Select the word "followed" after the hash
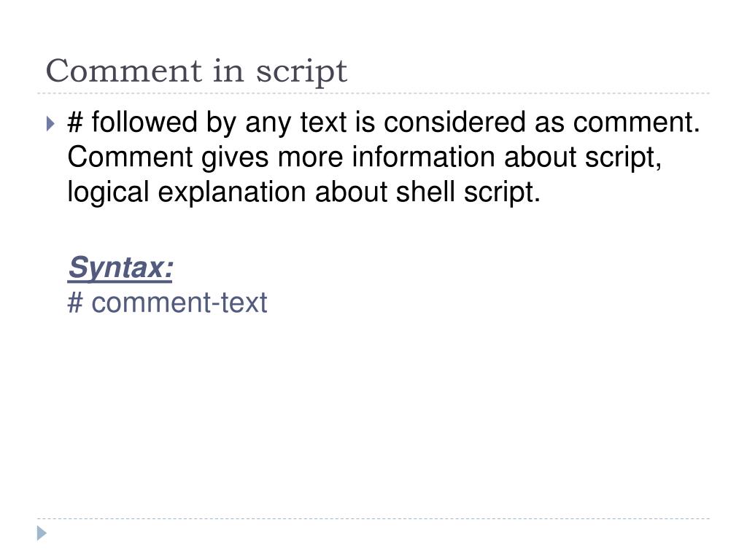 144,122
